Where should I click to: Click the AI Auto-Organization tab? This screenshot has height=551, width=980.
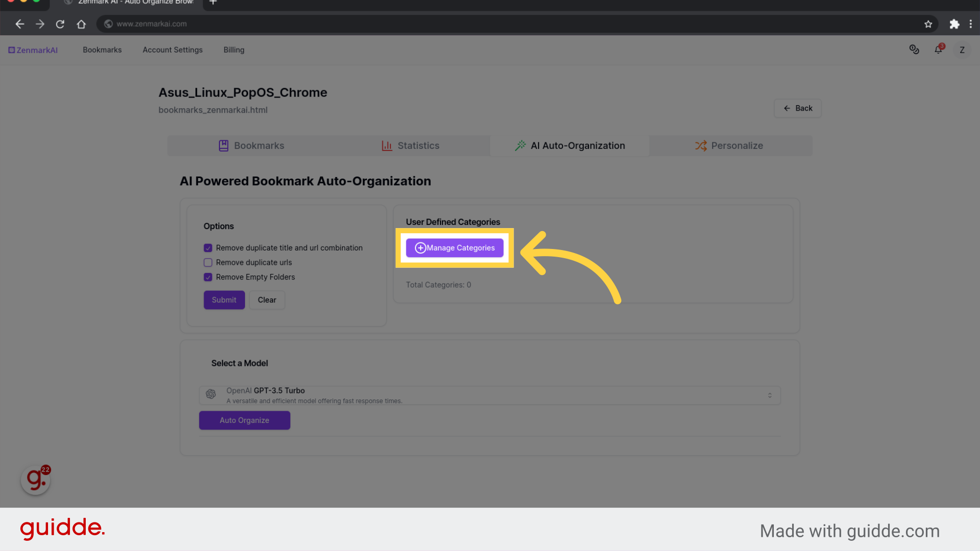point(570,145)
